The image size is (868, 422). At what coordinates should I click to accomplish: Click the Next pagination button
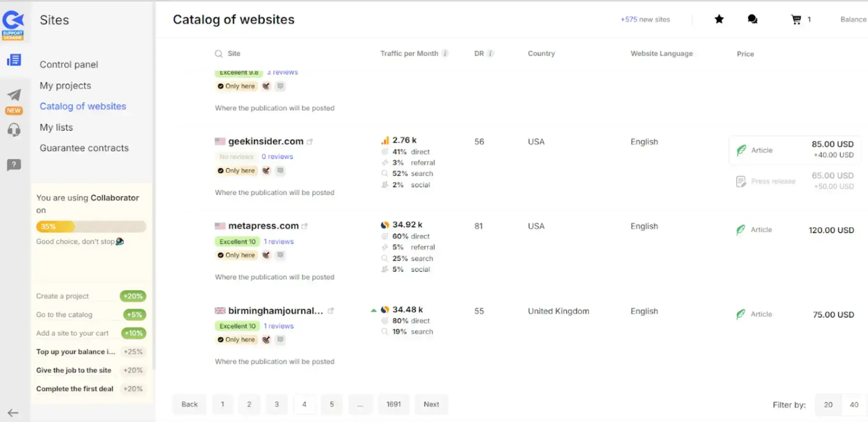coord(431,405)
